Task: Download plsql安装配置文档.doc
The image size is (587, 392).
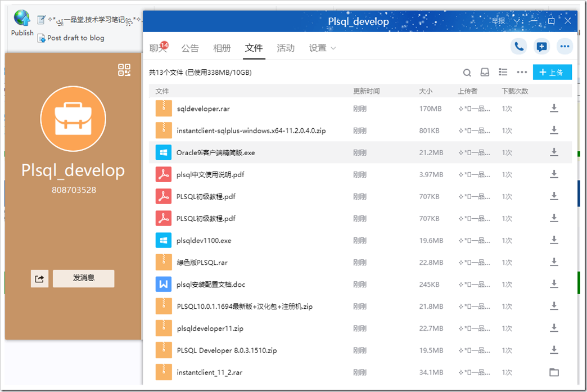Action: pos(554,284)
